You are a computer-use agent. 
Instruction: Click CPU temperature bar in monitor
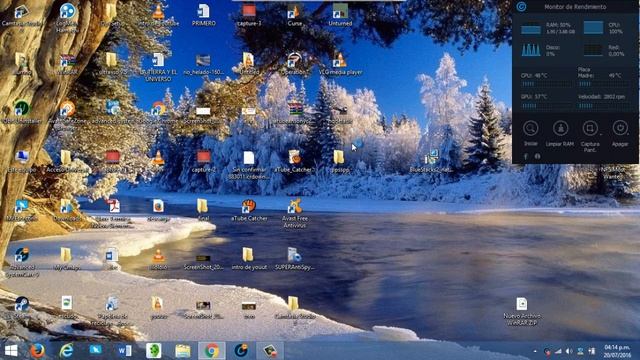tap(546, 84)
